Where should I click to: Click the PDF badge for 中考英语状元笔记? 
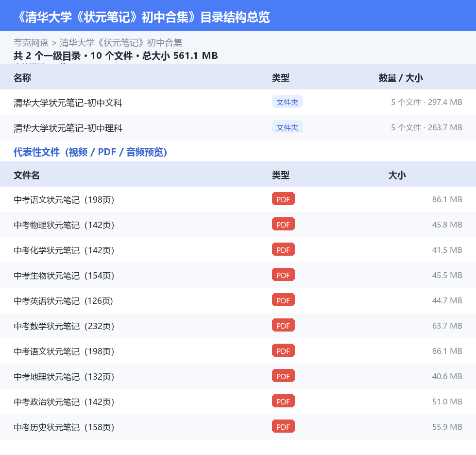283,300
